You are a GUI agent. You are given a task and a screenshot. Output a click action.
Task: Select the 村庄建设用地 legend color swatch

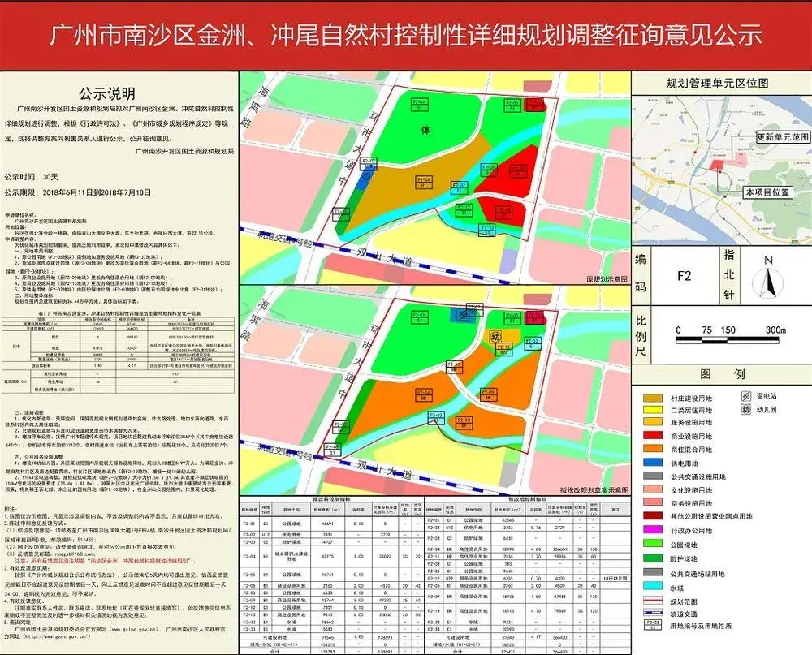pos(653,399)
